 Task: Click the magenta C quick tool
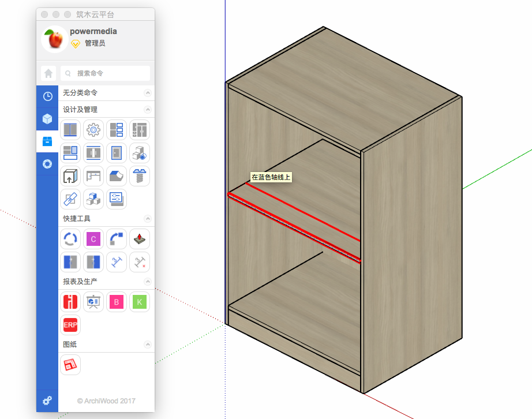pyautogui.click(x=93, y=239)
